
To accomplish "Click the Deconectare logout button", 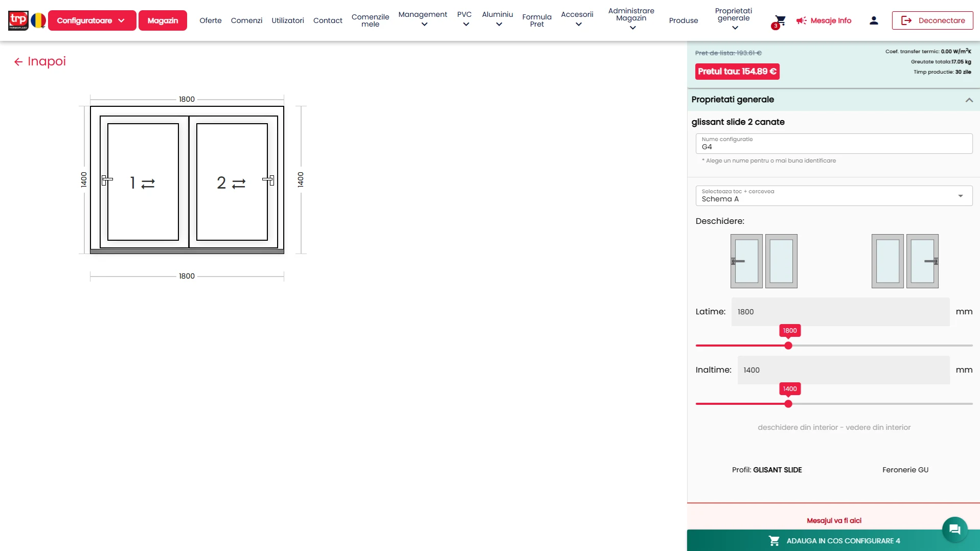I will coord(932,20).
